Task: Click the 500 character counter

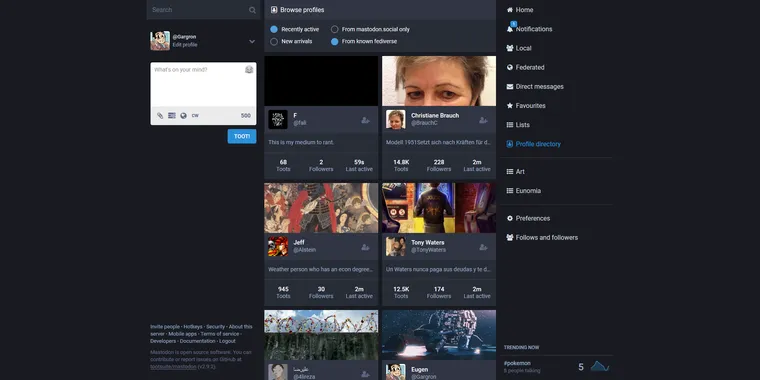Action: 246,115
